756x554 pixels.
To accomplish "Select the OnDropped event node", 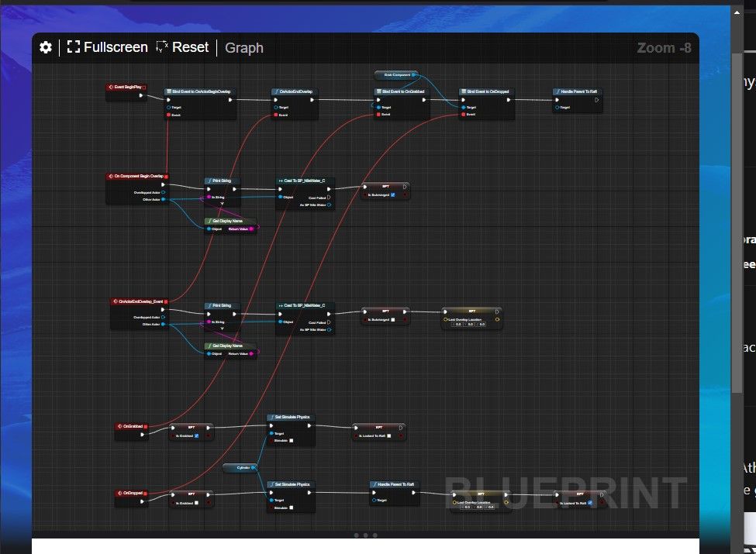I will click(132, 499).
